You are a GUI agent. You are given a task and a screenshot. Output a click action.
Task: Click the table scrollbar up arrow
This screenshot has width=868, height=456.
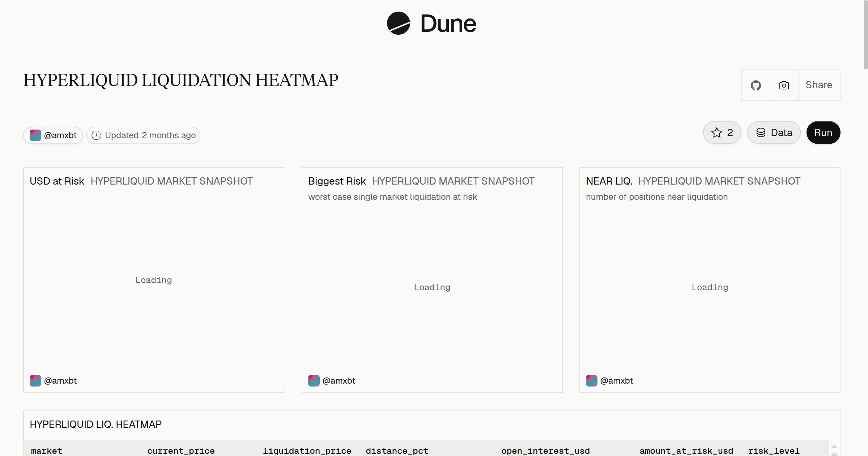point(834,446)
